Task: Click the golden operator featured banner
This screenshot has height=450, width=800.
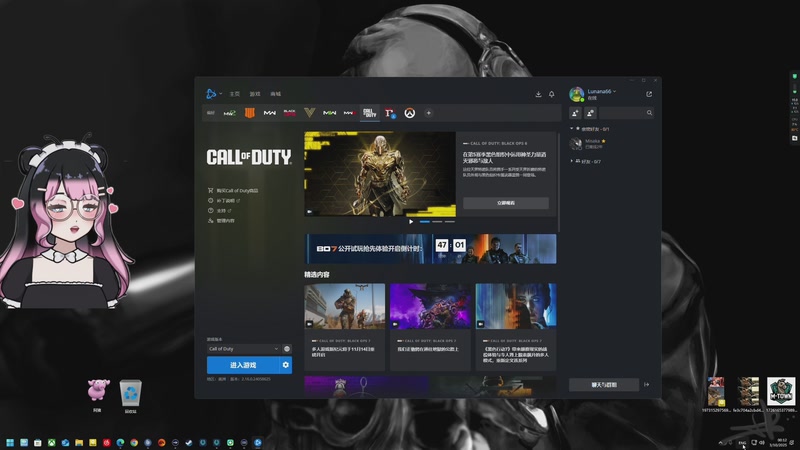Action: tap(380, 174)
